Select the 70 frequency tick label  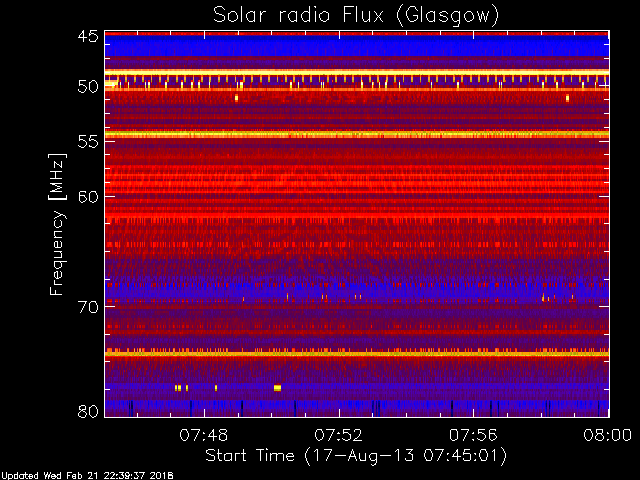(88, 307)
